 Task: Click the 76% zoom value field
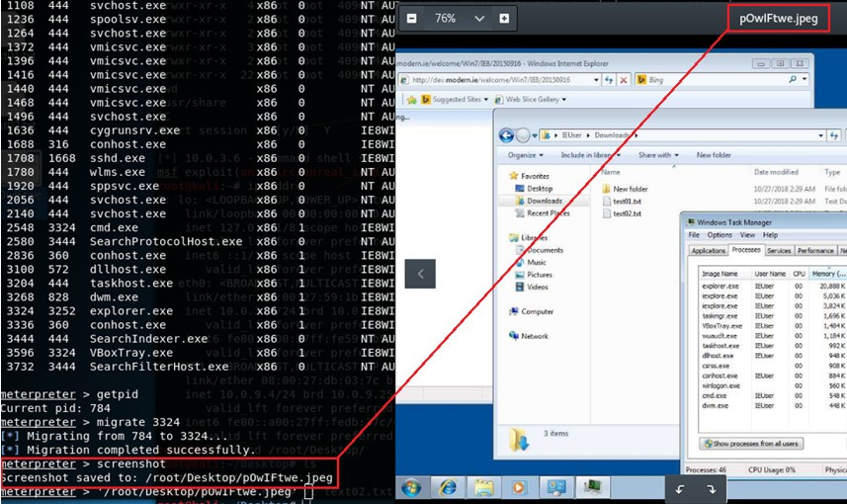pyautogui.click(x=445, y=19)
